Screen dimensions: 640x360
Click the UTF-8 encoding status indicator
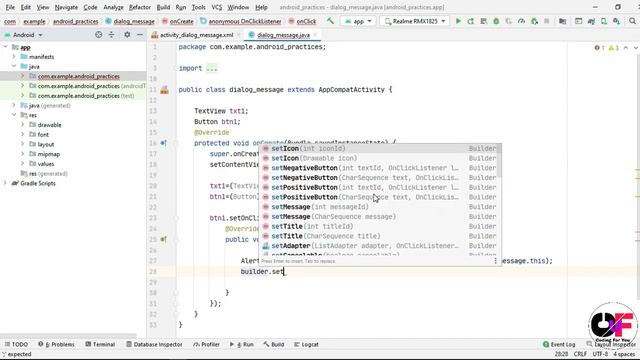point(600,354)
